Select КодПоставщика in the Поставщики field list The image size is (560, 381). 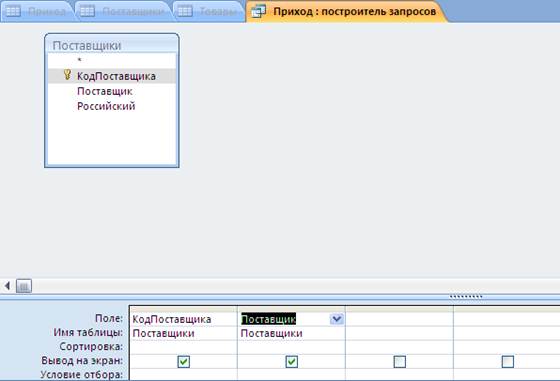(112, 76)
